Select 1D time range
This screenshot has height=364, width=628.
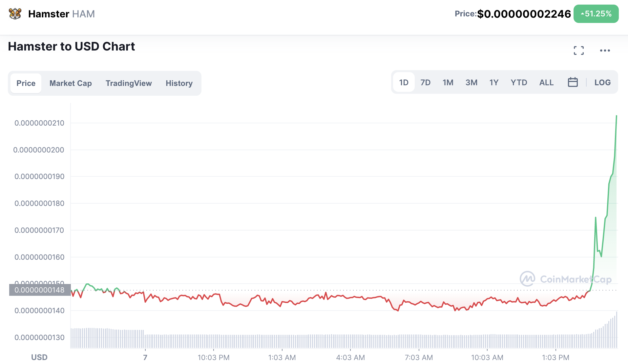click(404, 83)
